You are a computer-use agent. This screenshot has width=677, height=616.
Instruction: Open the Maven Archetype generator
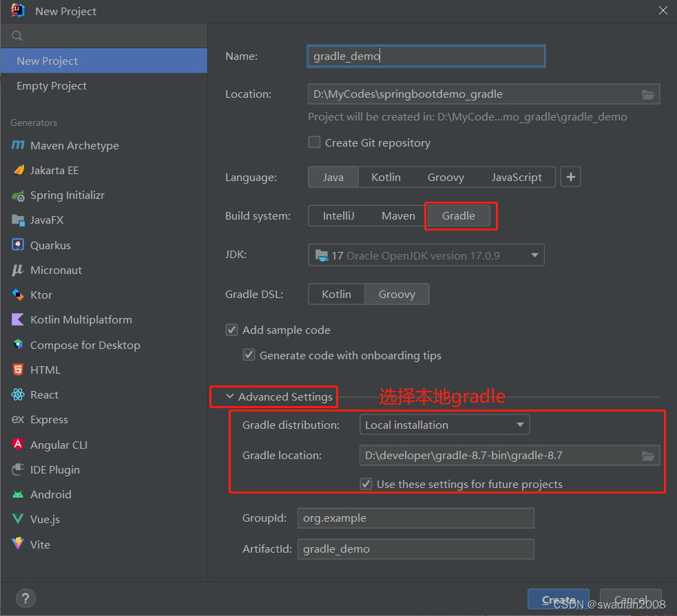click(x=72, y=145)
